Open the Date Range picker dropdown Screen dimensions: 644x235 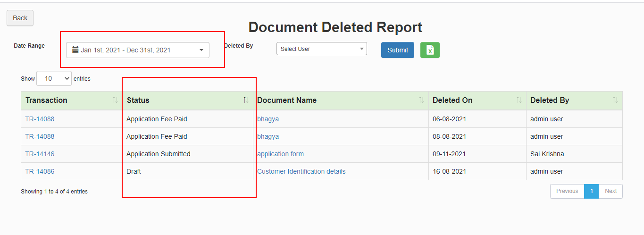pyautogui.click(x=138, y=50)
